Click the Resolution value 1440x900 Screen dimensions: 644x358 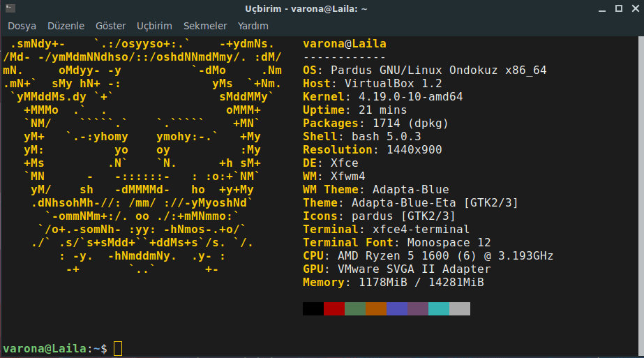(x=414, y=149)
